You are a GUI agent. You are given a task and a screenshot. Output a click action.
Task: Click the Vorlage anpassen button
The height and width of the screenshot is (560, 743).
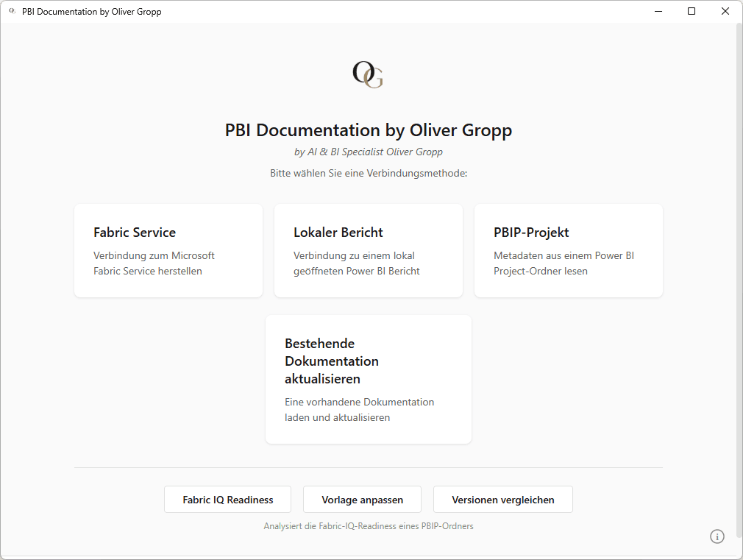click(362, 500)
